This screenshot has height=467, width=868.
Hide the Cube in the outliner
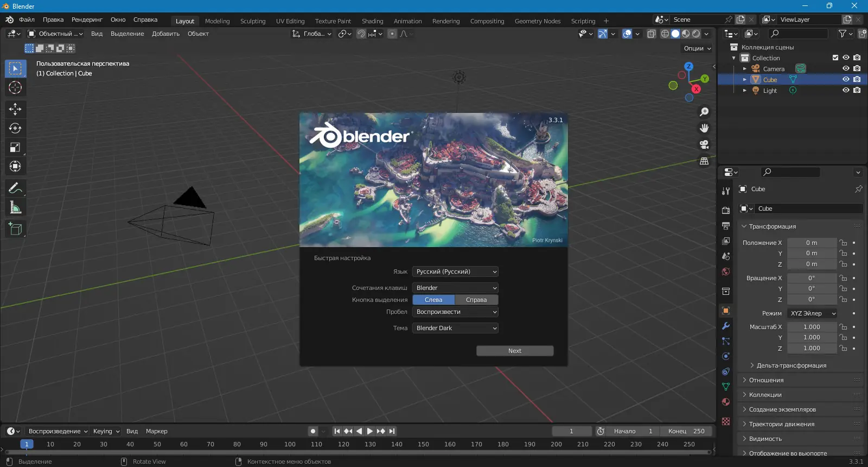846,79
